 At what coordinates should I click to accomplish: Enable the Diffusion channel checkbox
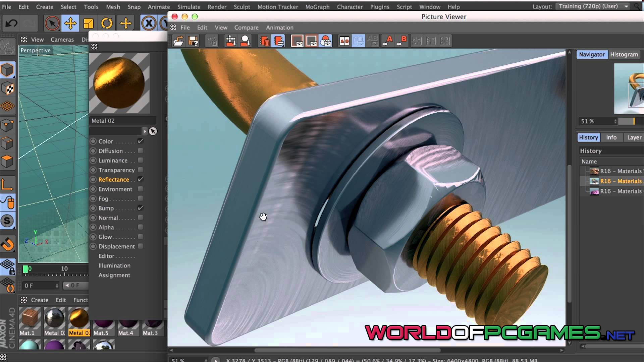(x=141, y=151)
